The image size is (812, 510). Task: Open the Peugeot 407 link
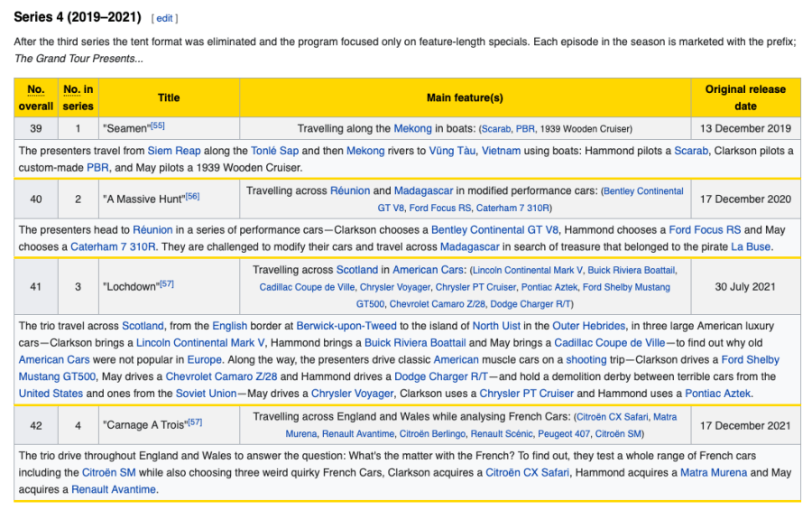pyautogui.click(x=563, y=434)
